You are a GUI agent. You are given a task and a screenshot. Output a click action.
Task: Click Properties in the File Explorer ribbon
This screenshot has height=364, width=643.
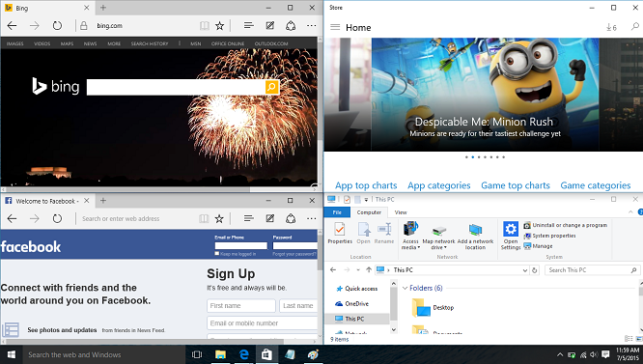click(x=340, y=234)
